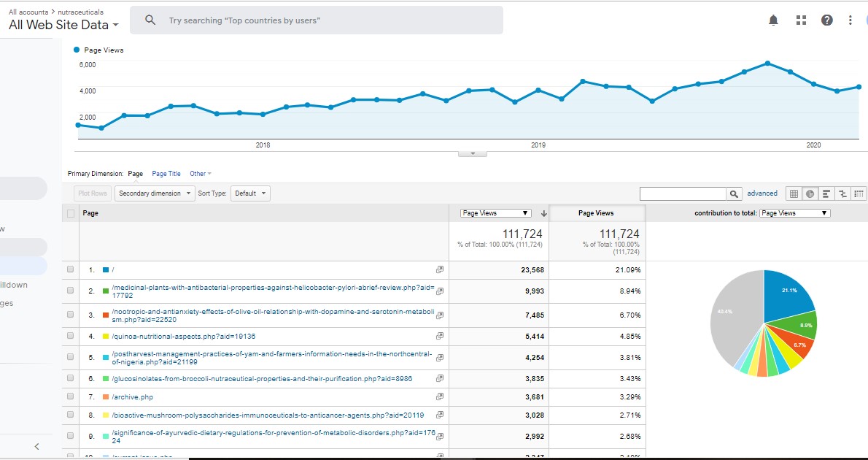Screen dimensions: 868x460
Task: Open the notifications bell icon
Action: 774,20
